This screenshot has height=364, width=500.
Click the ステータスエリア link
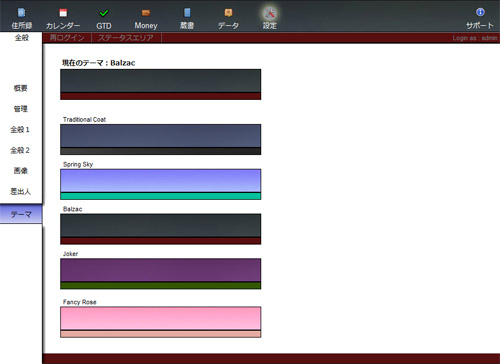(126, 38)
